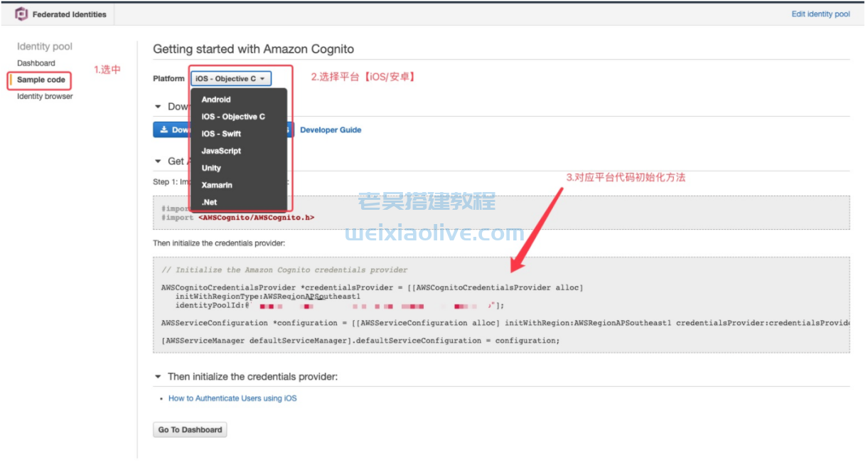Image resolution: width=868 pixels, height=468 pixels.
Task: Collapse the 'Then initialize the credentials provider' section
Action: point(158,376)
